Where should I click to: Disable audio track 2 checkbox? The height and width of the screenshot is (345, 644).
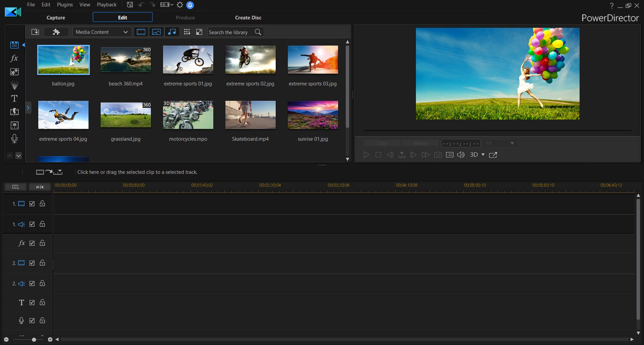32,283
